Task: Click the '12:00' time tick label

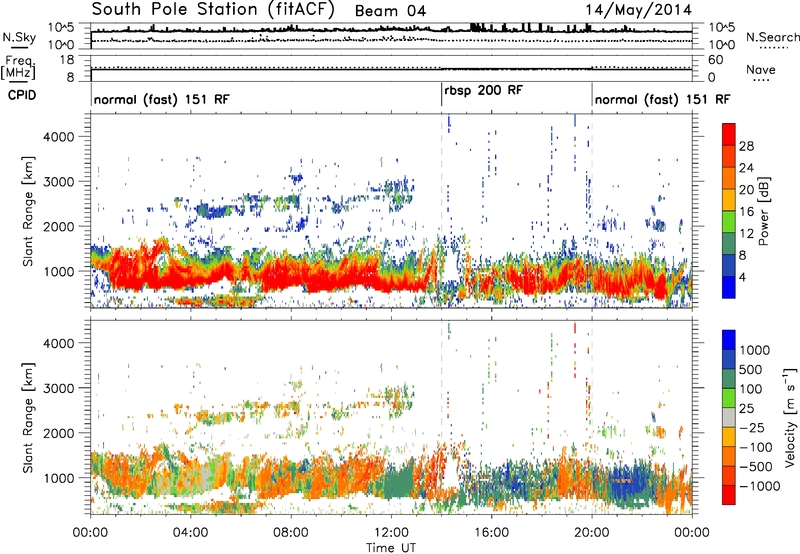Action: [391, 533]
